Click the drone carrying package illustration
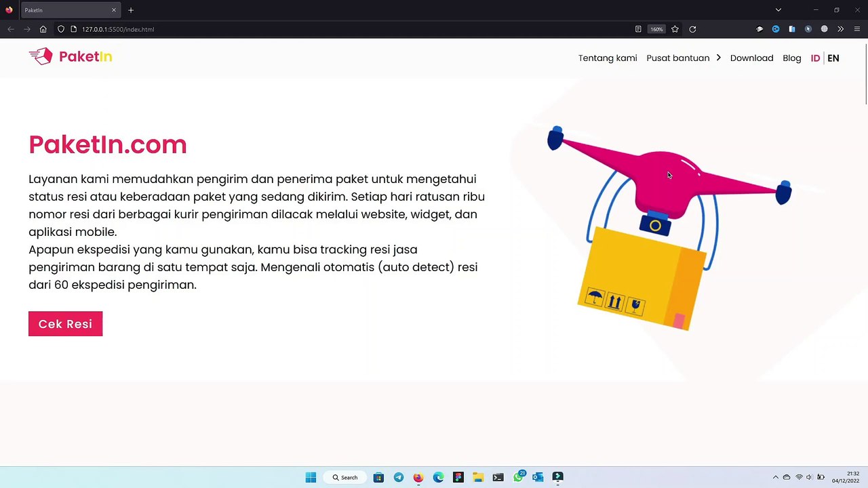The height and width of the screenshot is (488, 868). 668,227
